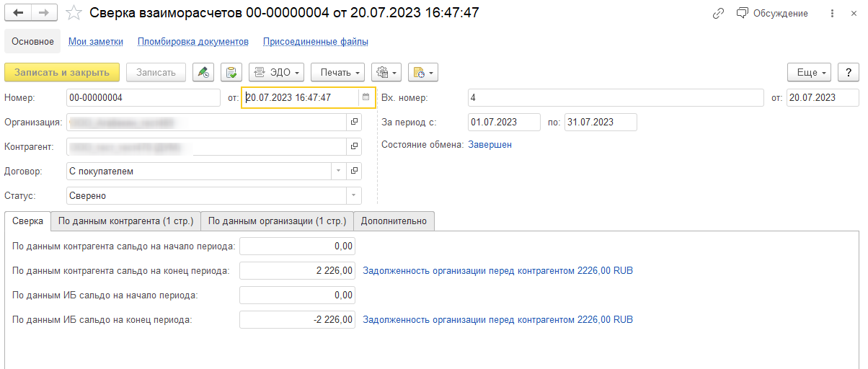
Task: Open the Контрагент record via open icon
Action: (x=354, y=147)
